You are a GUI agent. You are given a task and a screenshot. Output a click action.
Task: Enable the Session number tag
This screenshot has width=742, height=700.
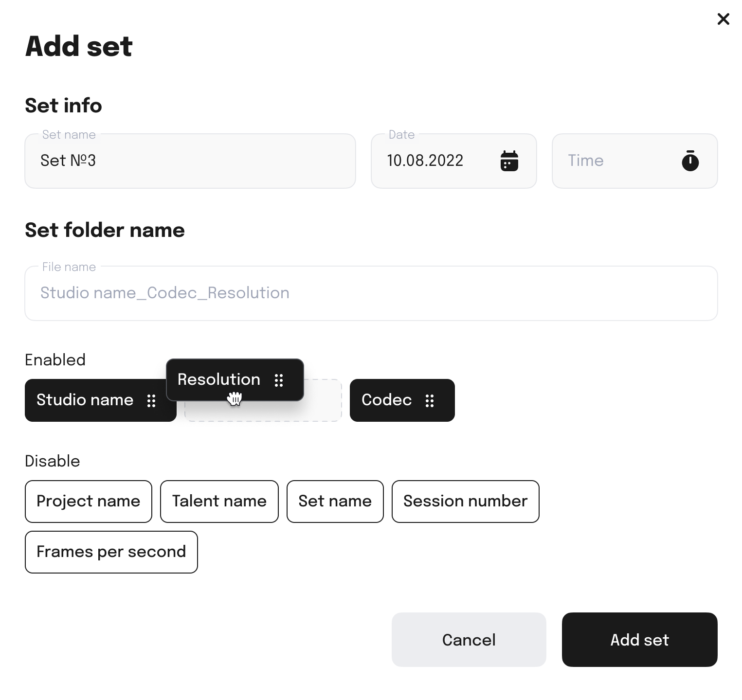466,502
